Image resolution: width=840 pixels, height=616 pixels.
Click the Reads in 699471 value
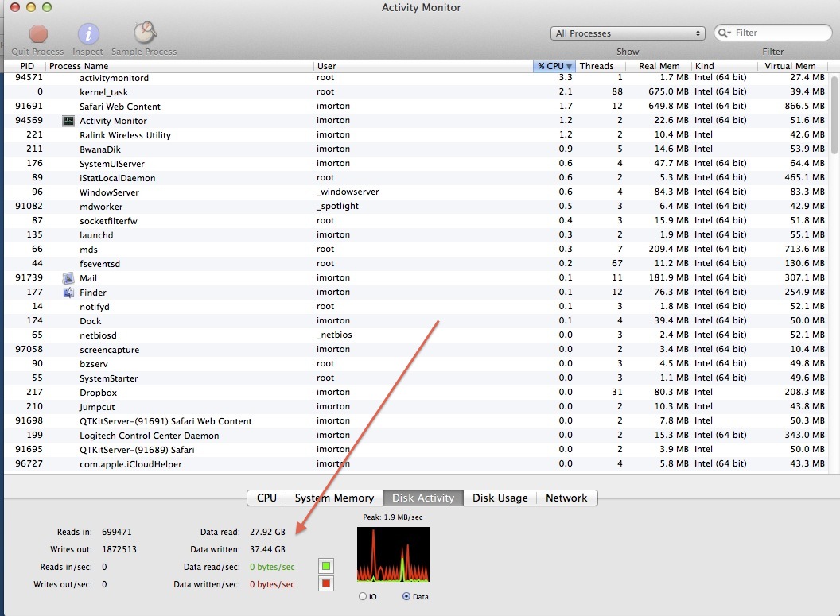[117, 532]
